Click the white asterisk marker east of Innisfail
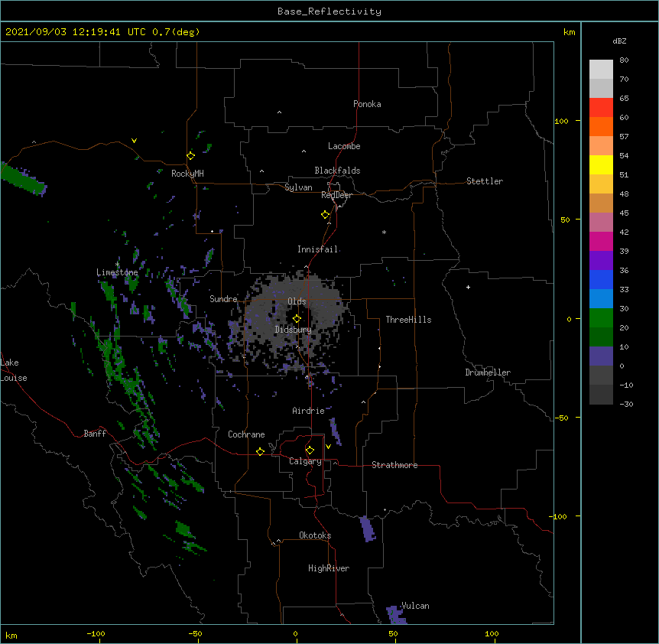The width and height of the screenshot is (659, 644). click(384, 232)
